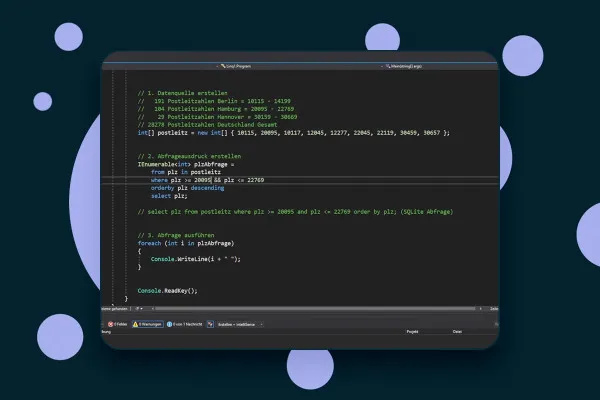Click 'IEnumerable<int> plzAbfrage =' declaration

186,164
